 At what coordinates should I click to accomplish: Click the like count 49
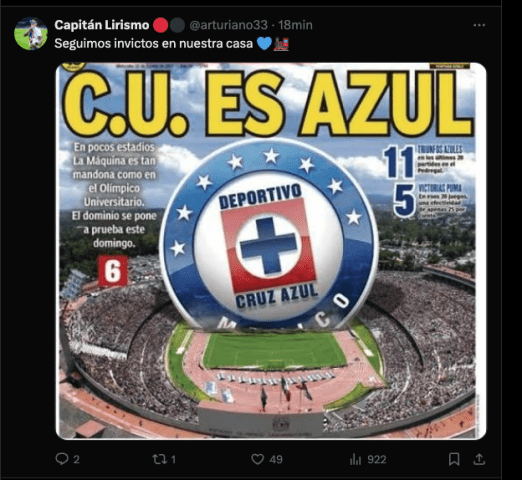[276, 460]
